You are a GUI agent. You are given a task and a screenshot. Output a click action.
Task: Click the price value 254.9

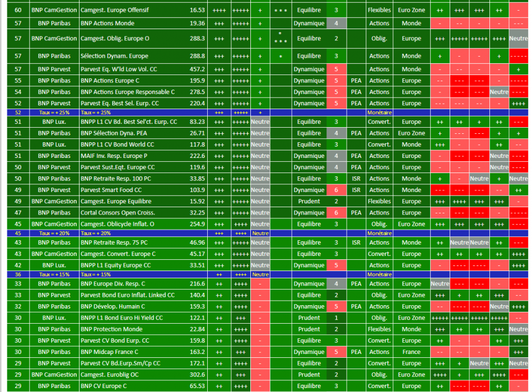pyautogui.click(x=198, y=225)
